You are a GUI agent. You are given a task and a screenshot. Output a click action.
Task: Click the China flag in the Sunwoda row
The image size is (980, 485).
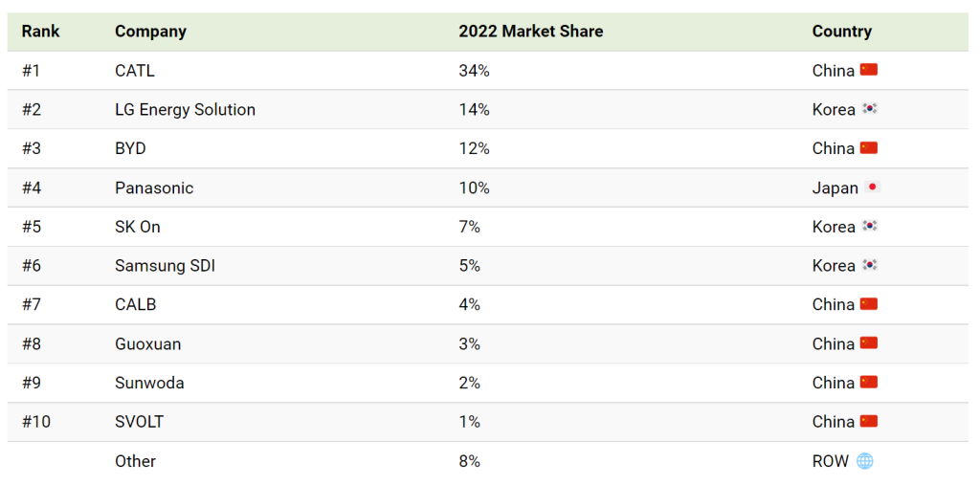(x=869, y=383)
